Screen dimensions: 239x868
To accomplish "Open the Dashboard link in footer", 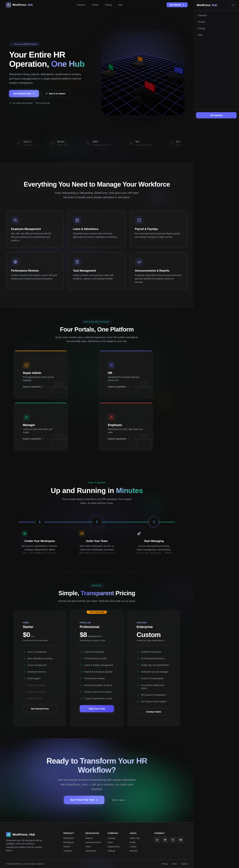I will coord(69,838).
